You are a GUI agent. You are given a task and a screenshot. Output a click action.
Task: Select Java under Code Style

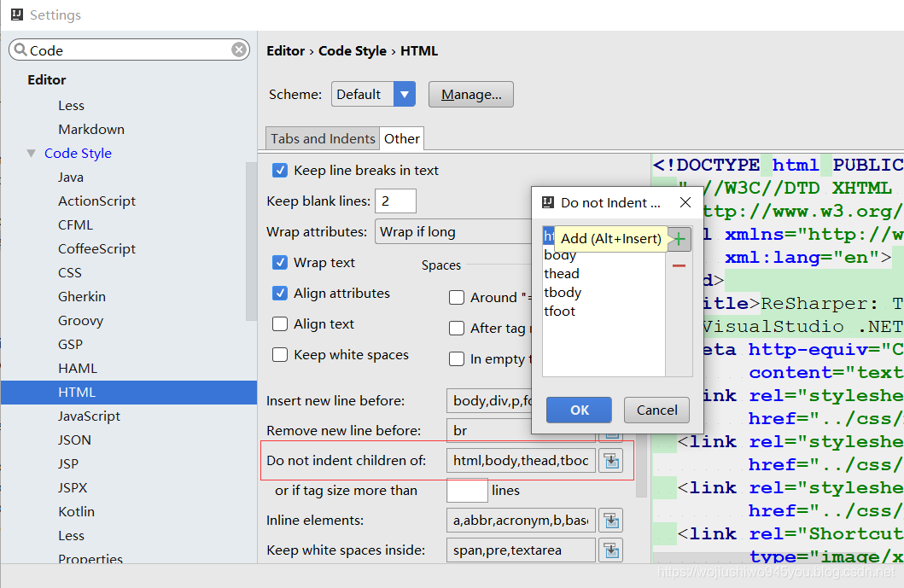tap(71, 177)
